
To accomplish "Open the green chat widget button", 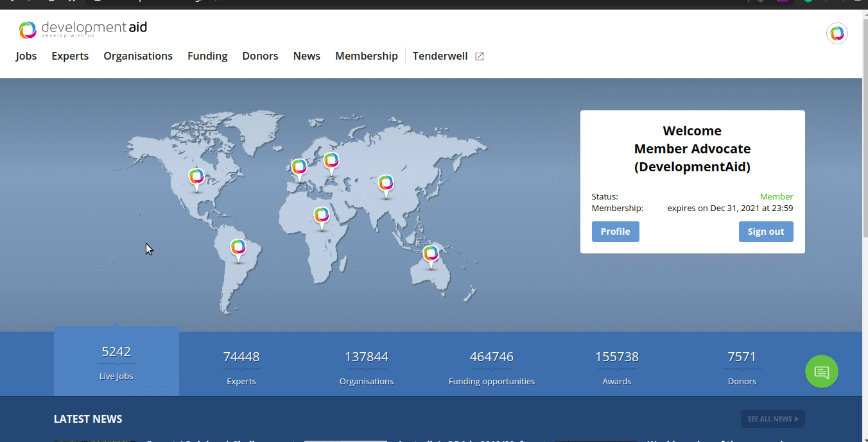I will pyautogui.click(x=822, y=371).
